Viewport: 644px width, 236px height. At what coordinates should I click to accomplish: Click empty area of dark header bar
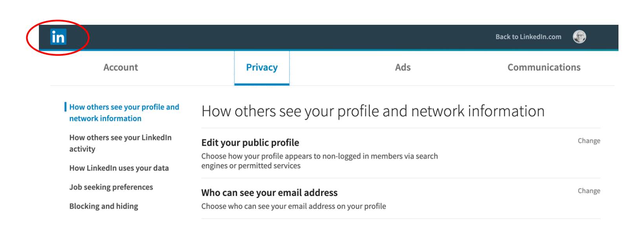pyautogui.click(x=275, y=37)
